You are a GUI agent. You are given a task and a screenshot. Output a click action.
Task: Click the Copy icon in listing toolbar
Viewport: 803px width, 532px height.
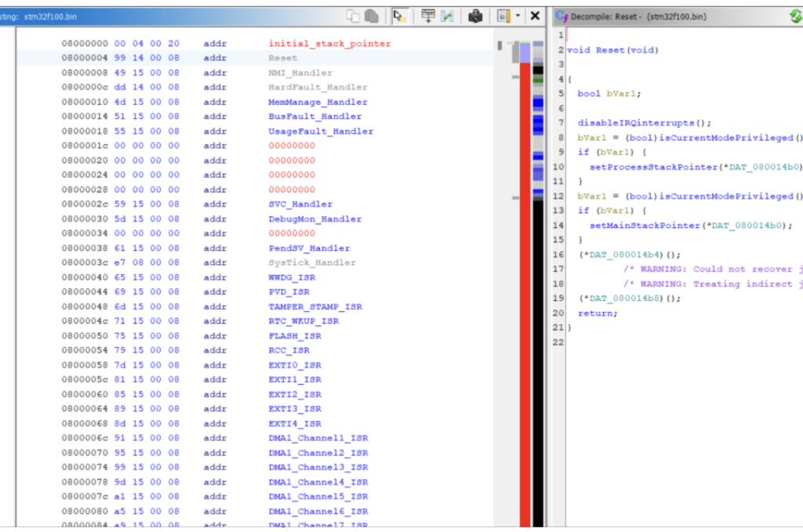click(354, 16)
